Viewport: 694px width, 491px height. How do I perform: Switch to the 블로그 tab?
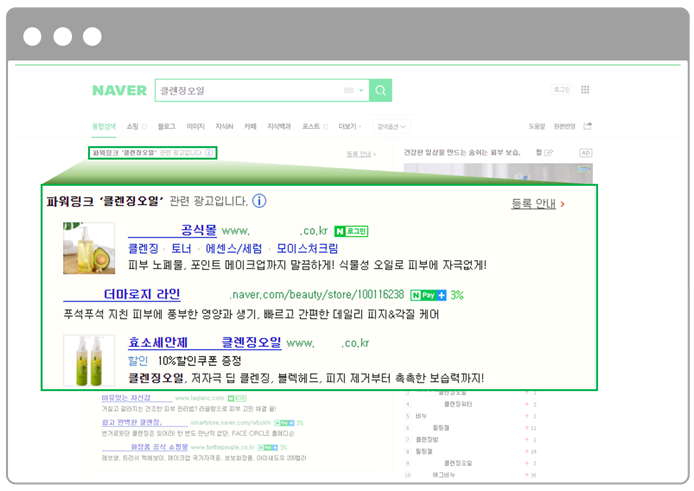(166, 127)
